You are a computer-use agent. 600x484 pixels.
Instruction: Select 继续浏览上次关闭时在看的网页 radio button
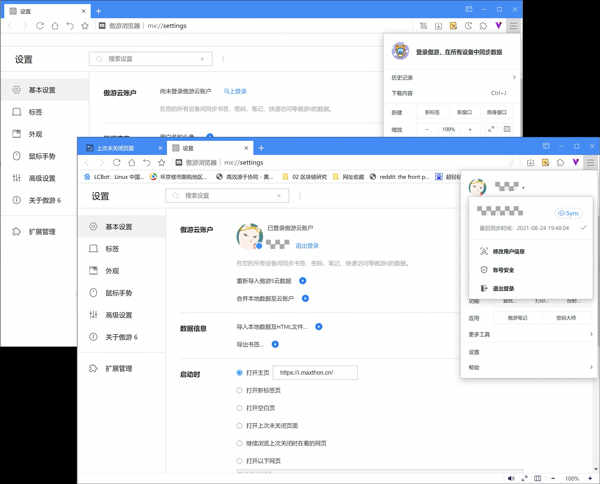pos(240,443)
